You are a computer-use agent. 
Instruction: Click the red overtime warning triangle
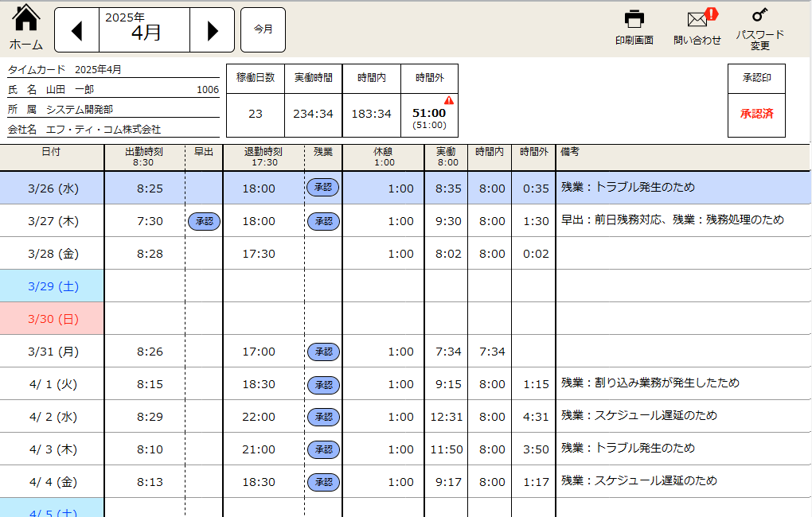point(449,100)
